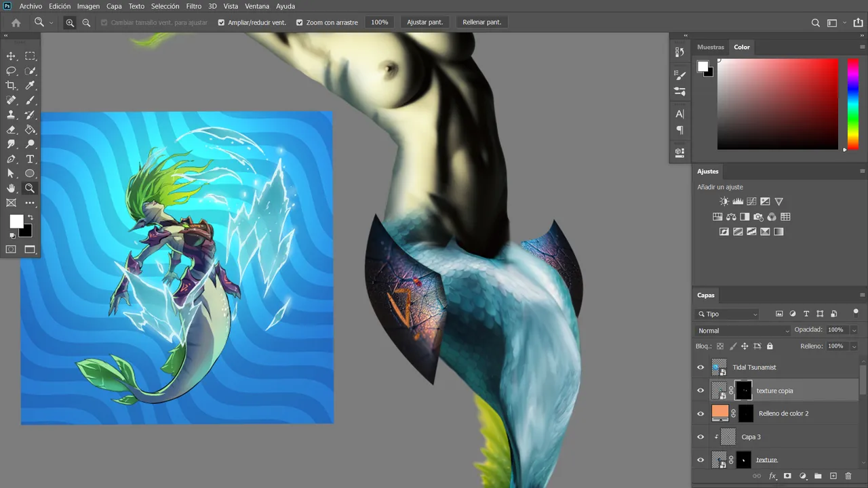Toggle Ampliar/reducir vent. checkbox
This screenshot has height=488, width=868.
point(221,22)
